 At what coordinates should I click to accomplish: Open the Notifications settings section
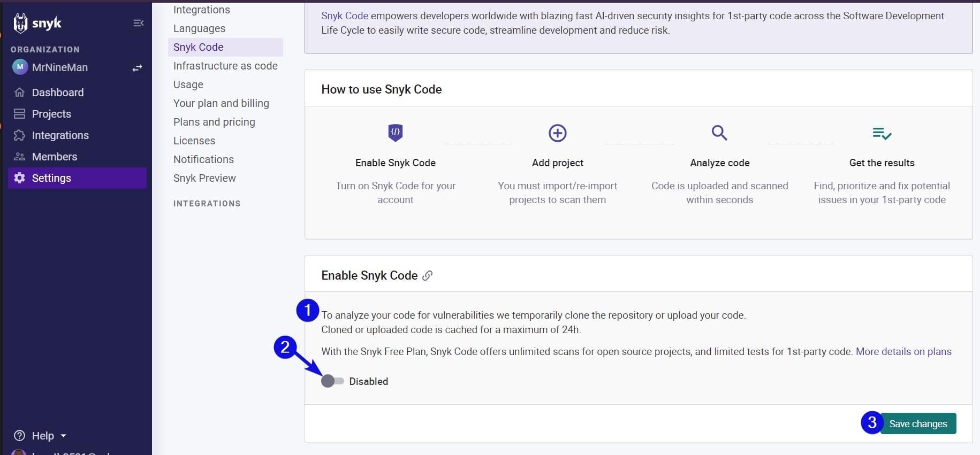click(x=203, y=159)
